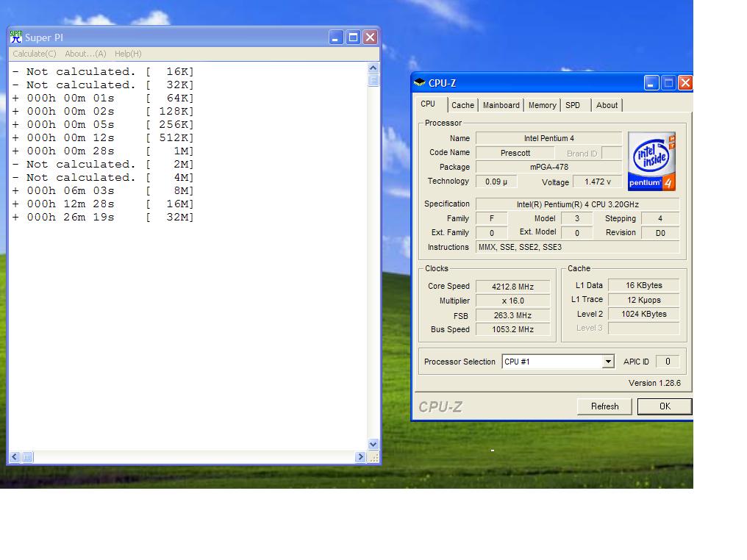Screen dimensions: 747x560
Task: Click the Not calculated 16K row
Action: pyautogui.click(x=103, y=71)
